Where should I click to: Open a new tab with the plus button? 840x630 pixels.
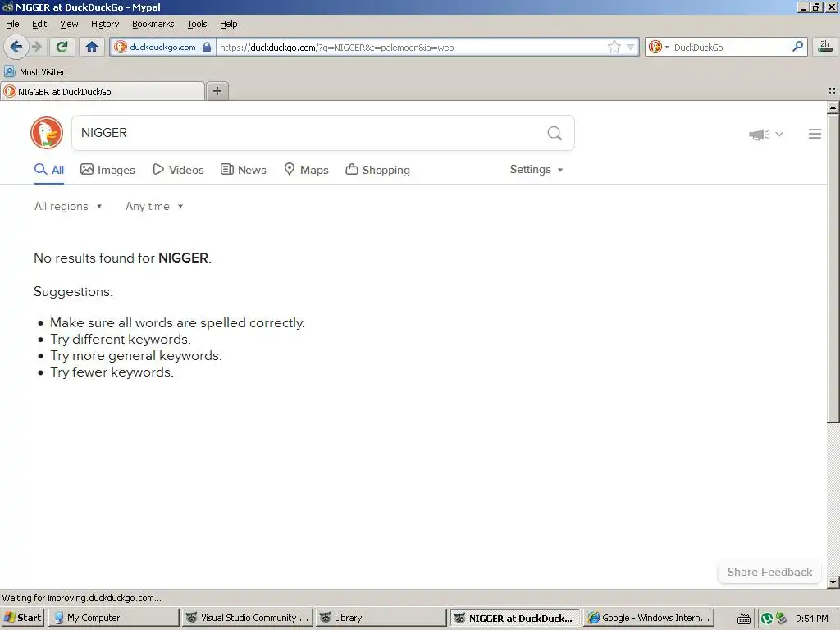point(217,91)
